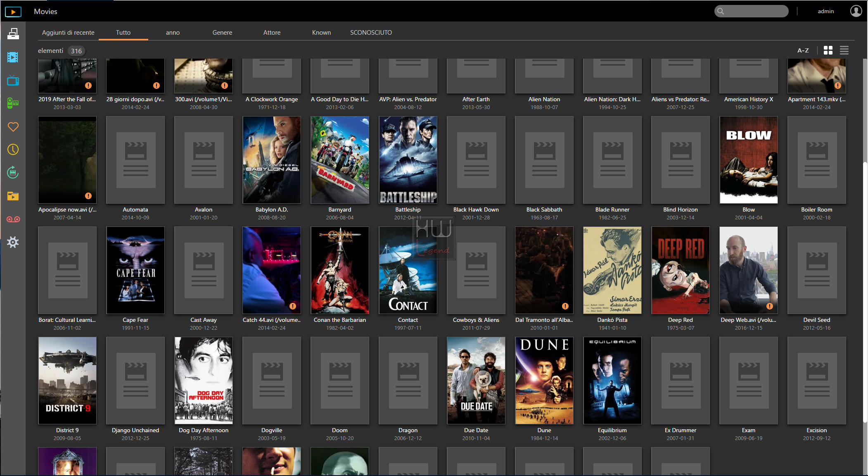Click the A Clockwork Orange title
The image size is (868, 476).
[272, 99]
